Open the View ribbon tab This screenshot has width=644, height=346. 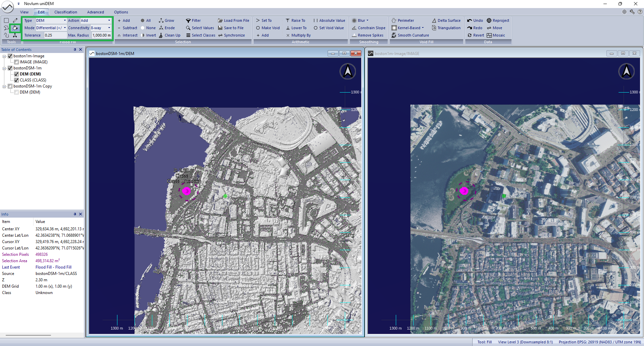24,12
